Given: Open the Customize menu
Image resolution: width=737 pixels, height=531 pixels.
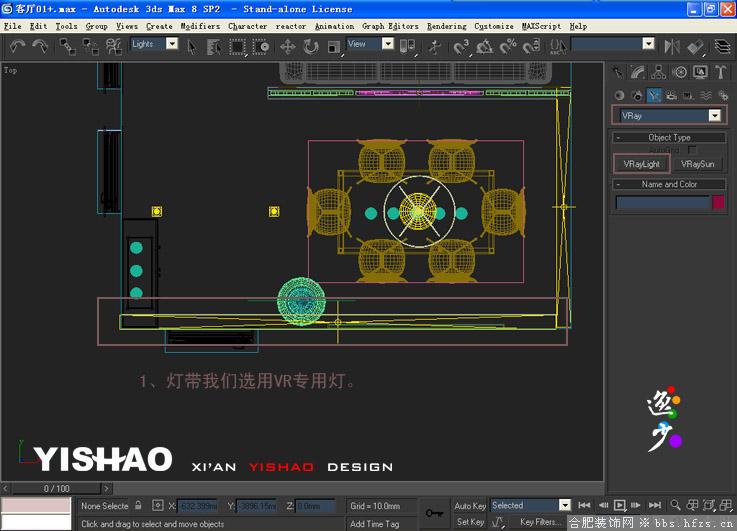Looking at the screenshot, I should [494, 26].
